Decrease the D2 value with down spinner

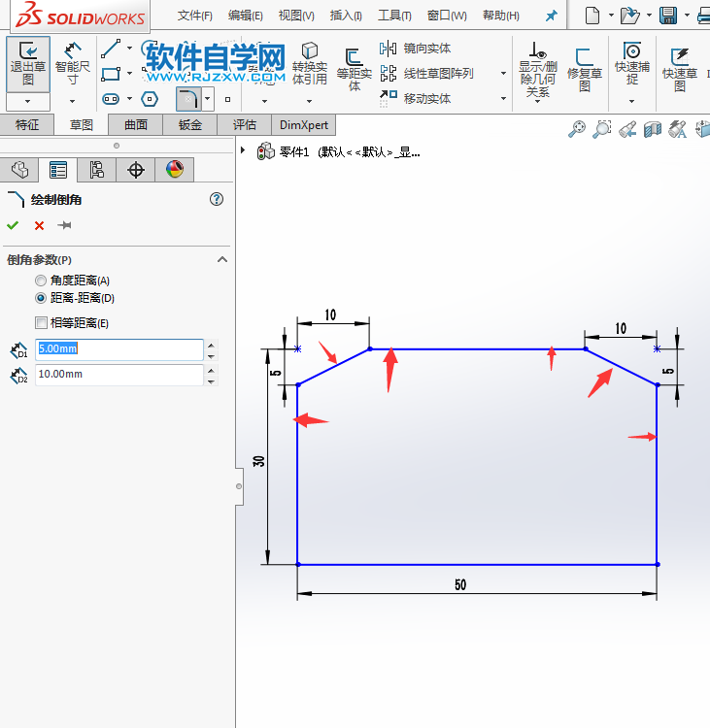coord(211,381)
